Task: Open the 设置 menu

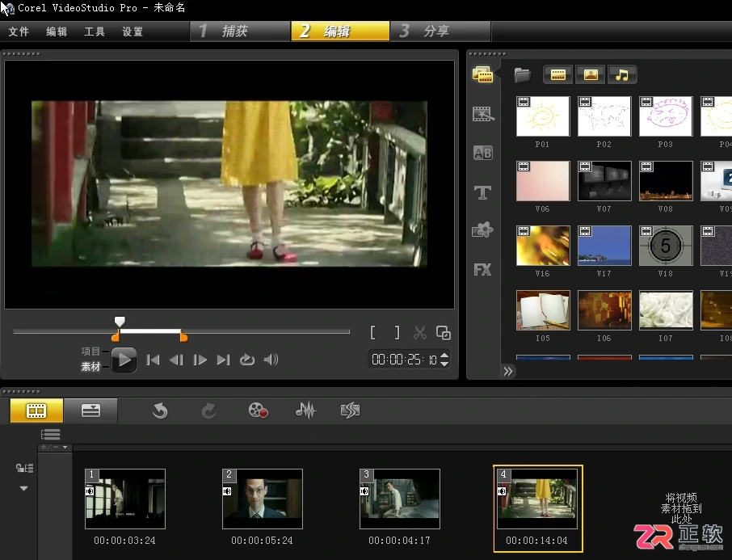Action: tap(133, 32)
